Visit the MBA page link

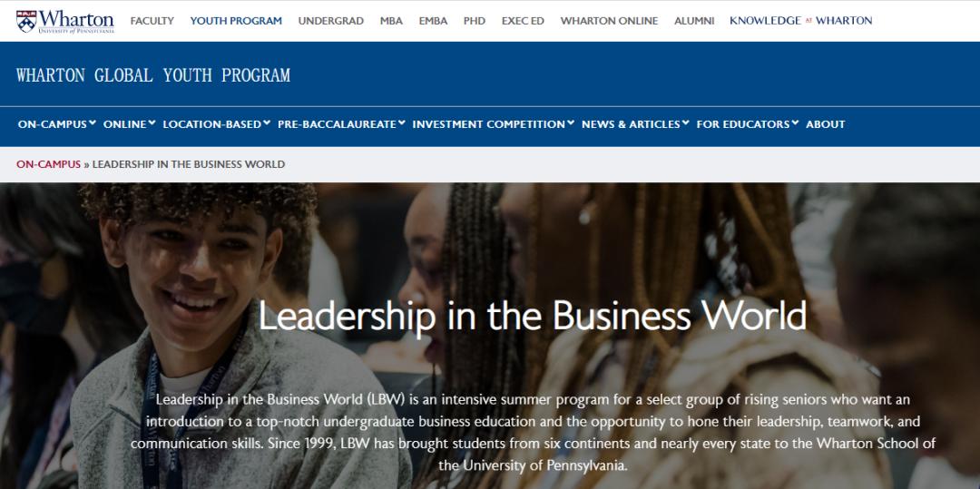(391, 21)
